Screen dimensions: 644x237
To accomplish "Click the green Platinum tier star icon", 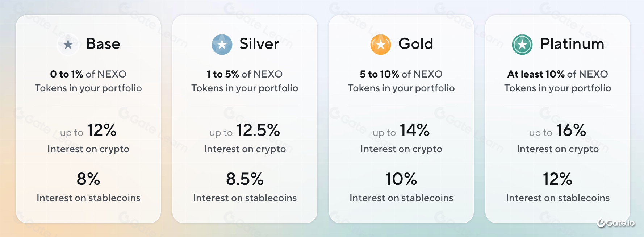I will (x=522, y=45).
